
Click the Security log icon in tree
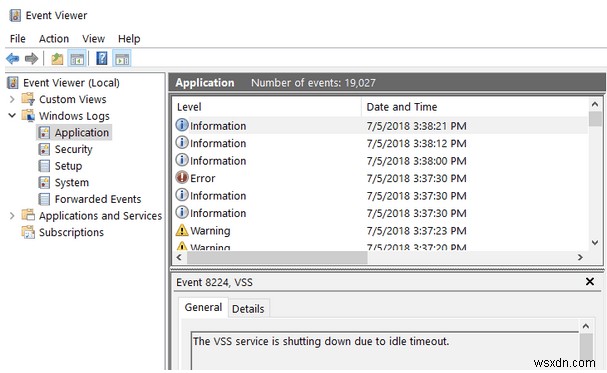44,149
